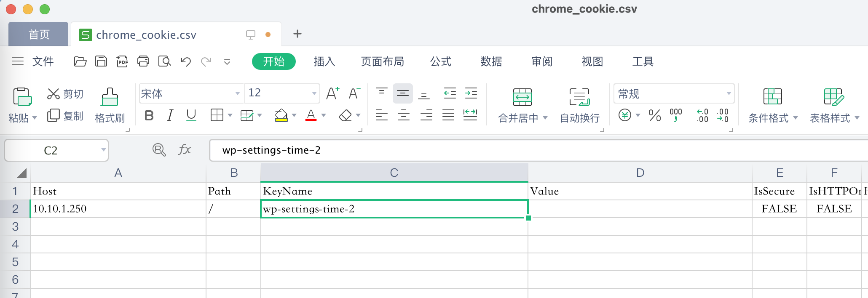The image size is (868, 298).
Task: Click Auto Wrap (自动换行) button
Action: click(x=580, y=105)
